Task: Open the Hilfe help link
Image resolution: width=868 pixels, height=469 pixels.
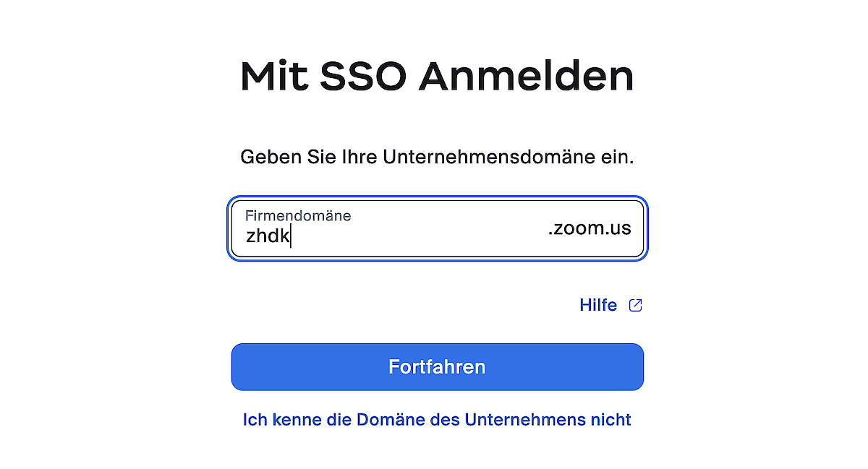Action: click(x=597, y=305)
